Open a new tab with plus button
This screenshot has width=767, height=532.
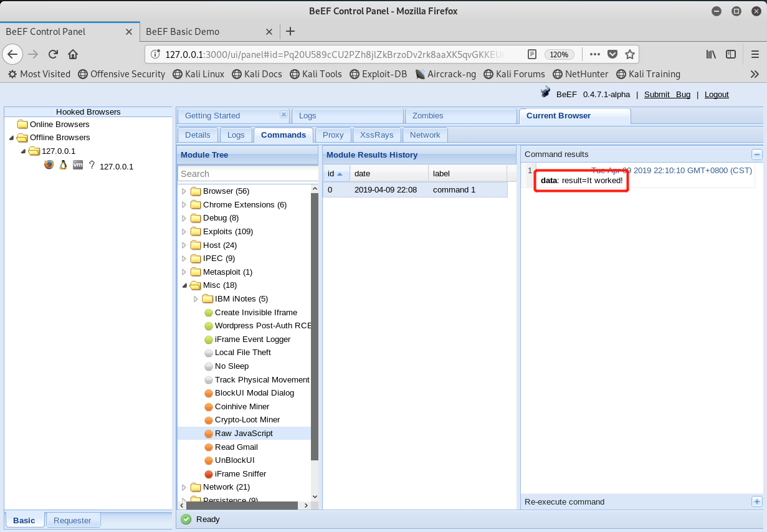290,31
